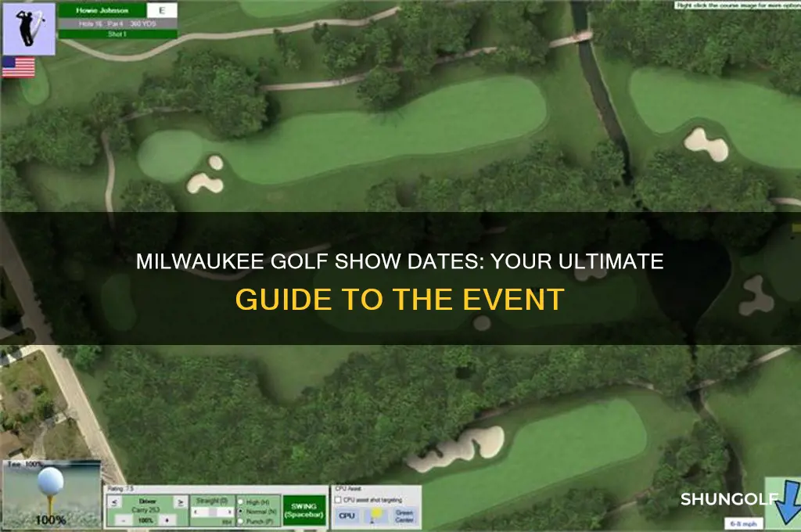This screenshot has height=532, width=801.
Task: Click the Green Center button
Action: [404, 516]
